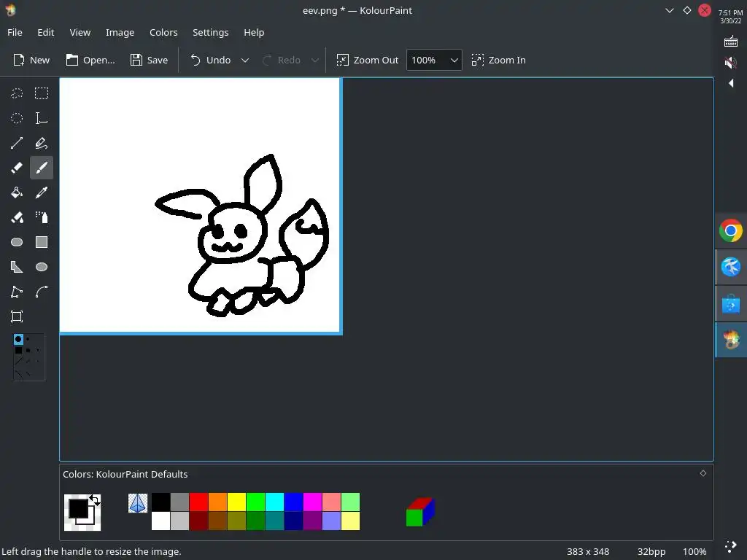Select the Flood Fill bucket tool
Image resolution: width=747 pixels, height=560 pixels.
pyautogui.click(x=17, y=192)
